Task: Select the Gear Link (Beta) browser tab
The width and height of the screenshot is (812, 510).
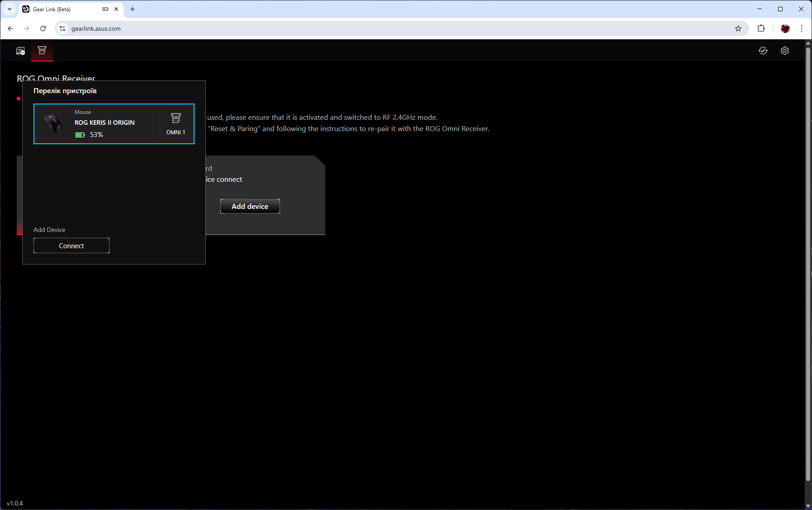Action: pyautogui.click(x=71, y=9)
